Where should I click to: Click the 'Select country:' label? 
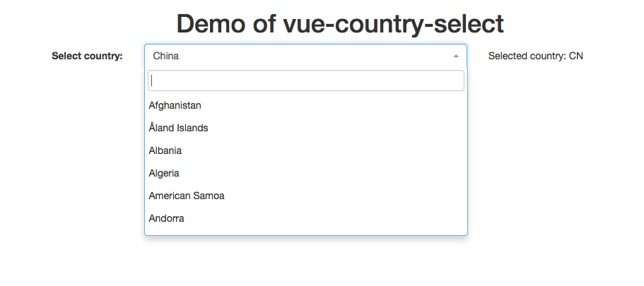pyautogui.click(x=87, y=56)
